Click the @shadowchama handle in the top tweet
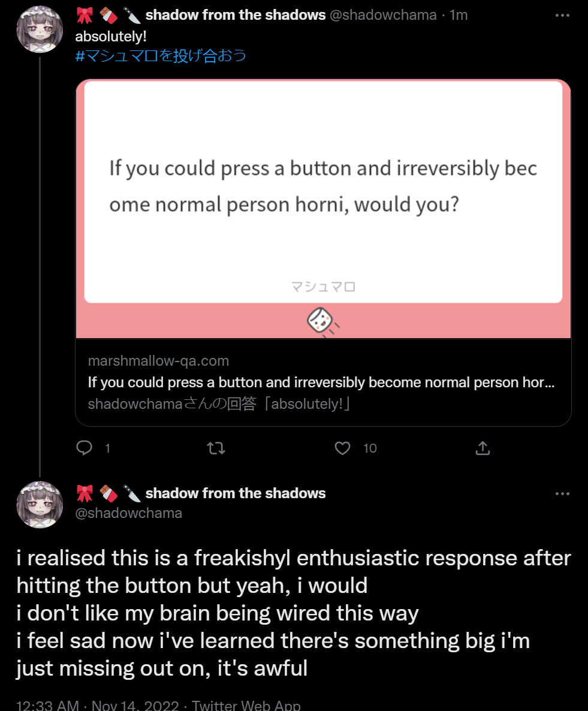 (383, 16)
